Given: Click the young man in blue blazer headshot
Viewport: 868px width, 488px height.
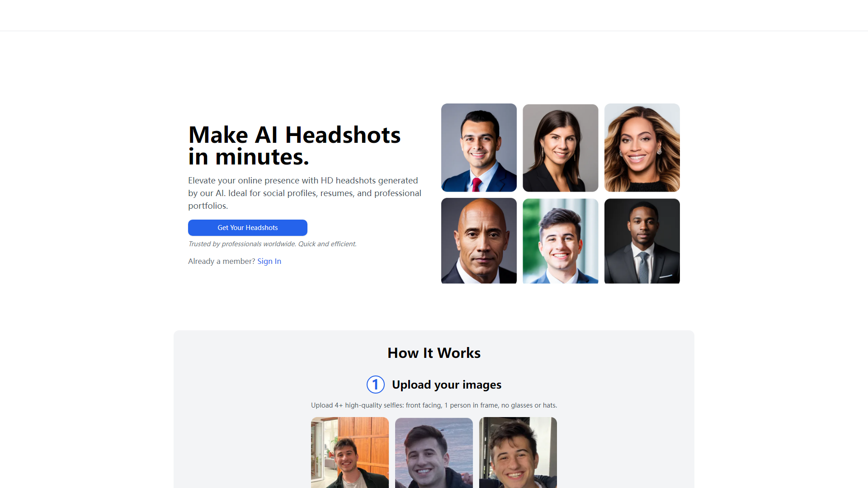Looking at the screenshot, I should pyautogui.click(x=561, y=241).
